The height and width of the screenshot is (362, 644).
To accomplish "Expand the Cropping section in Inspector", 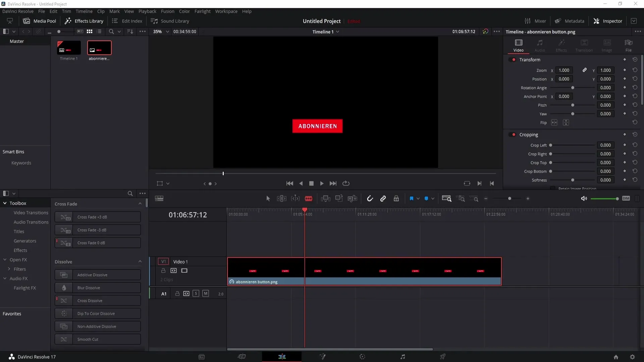I will point(529,134).
